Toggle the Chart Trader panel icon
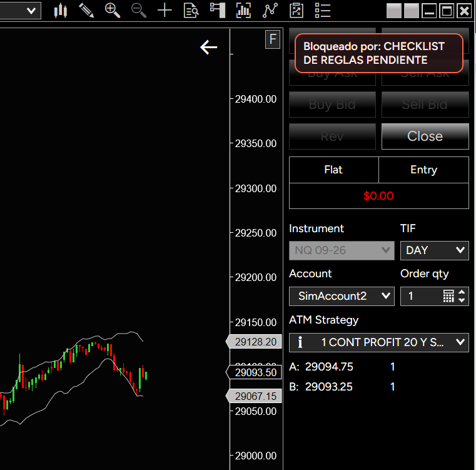The width and height of the screenshot is (476, 470). click(218, 11)
